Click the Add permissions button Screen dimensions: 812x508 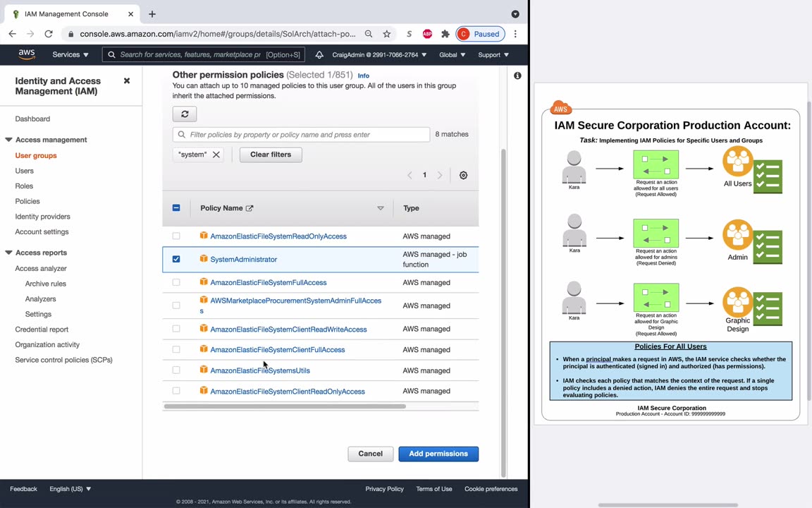click(438, 454)
